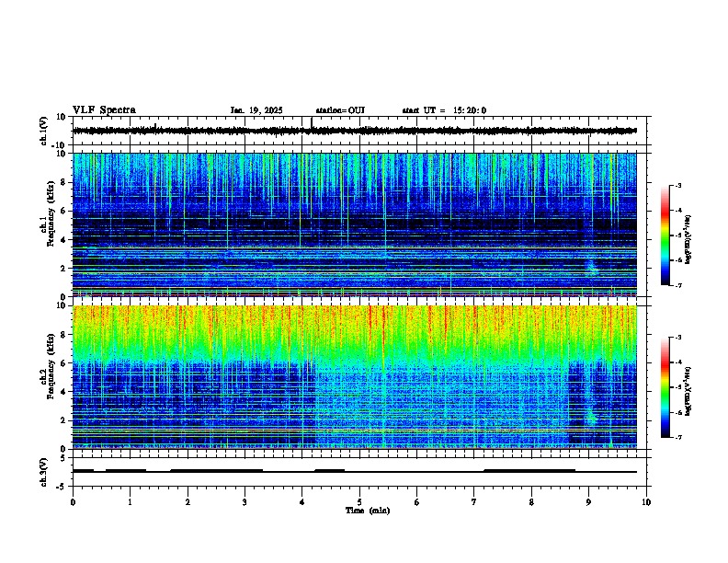Click the "-3" tick on ch.2 color bar
This screenshot has height=563, width=728.
click(x=677, y=338)
